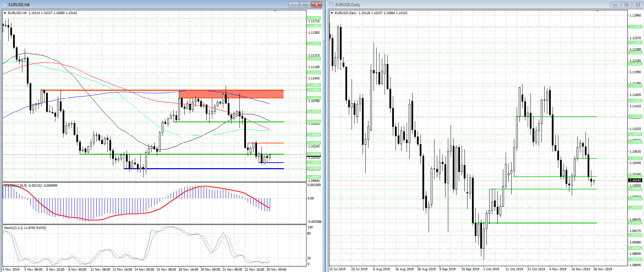Open the EURUSD,H4 window system menu icon

(x=5, y=4)
